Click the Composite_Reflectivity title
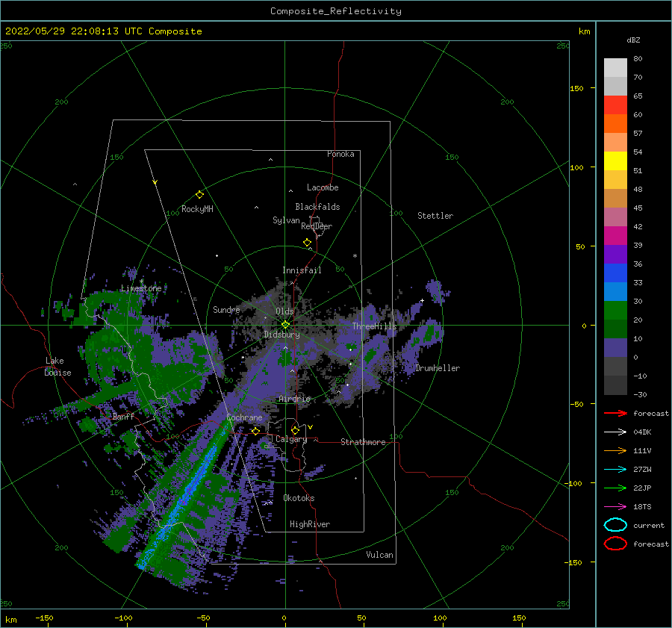 click(335, 11)
